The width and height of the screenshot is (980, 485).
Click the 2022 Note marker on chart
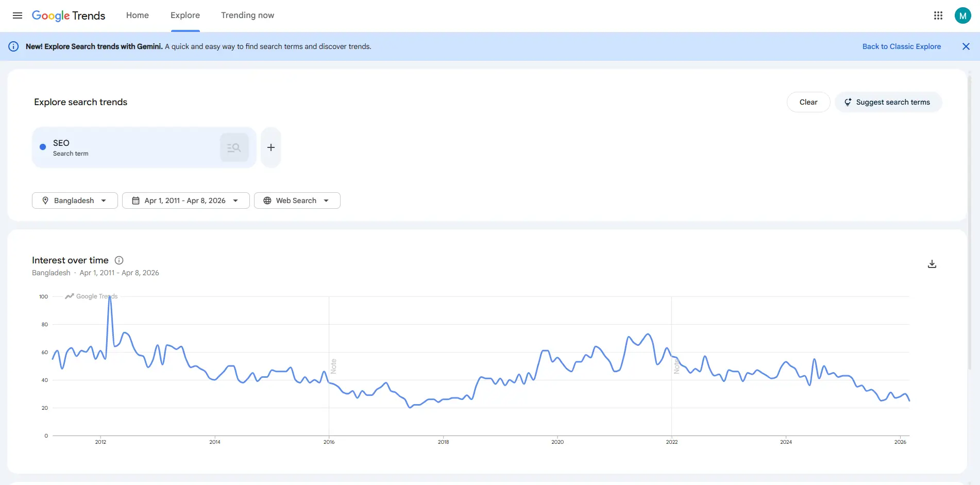tap(677, 366)
